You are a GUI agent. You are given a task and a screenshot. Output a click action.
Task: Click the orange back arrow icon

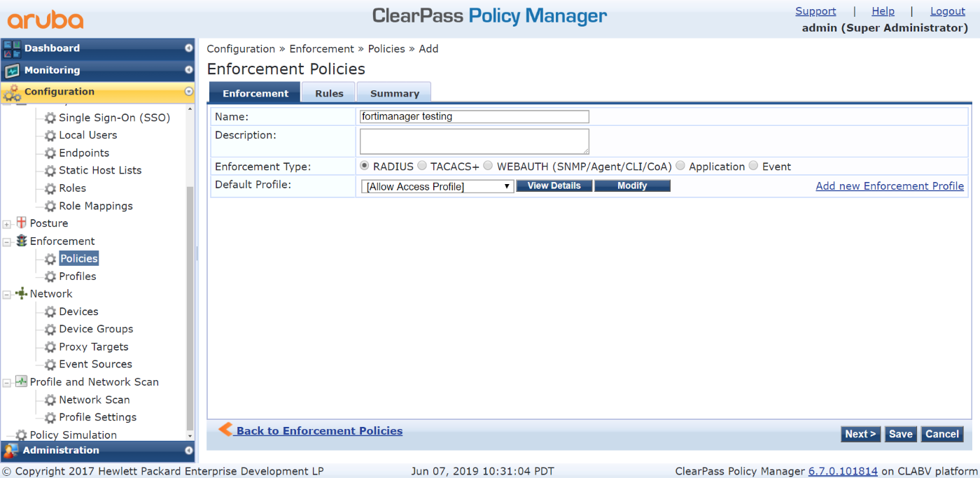(225, 430)
